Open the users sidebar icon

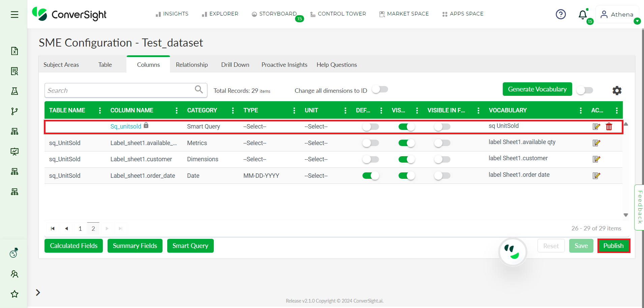click(14, 274)
